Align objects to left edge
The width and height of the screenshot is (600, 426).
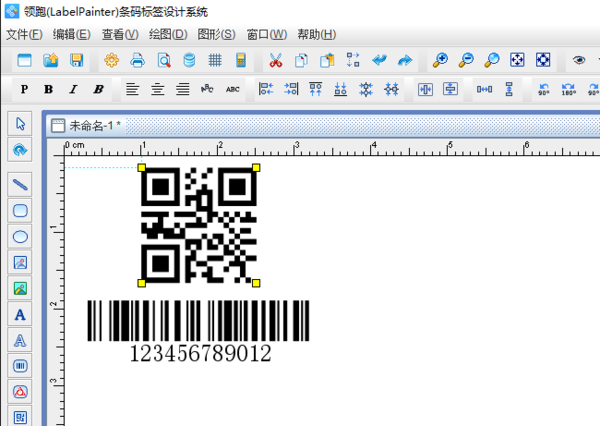click(266, 89)
